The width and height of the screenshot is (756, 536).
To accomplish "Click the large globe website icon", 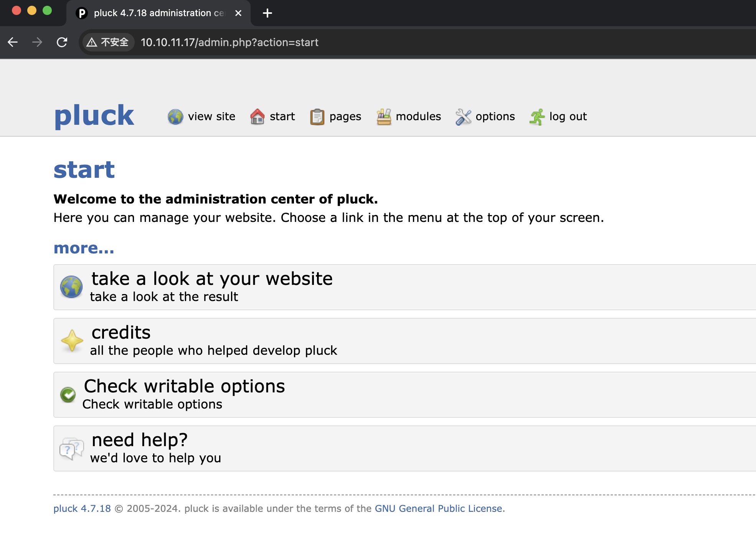I will coord(71,287).
